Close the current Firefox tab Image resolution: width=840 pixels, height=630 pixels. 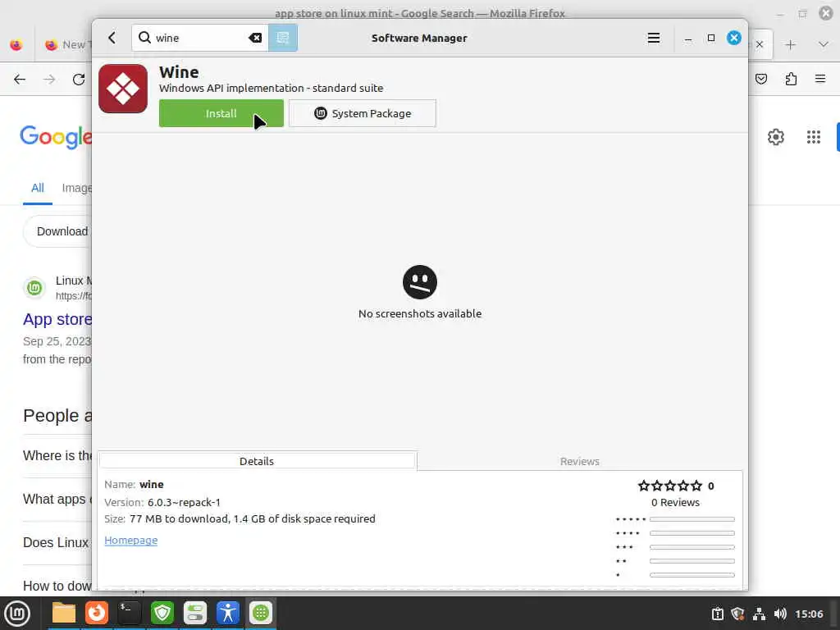click(x=760, y=44)
